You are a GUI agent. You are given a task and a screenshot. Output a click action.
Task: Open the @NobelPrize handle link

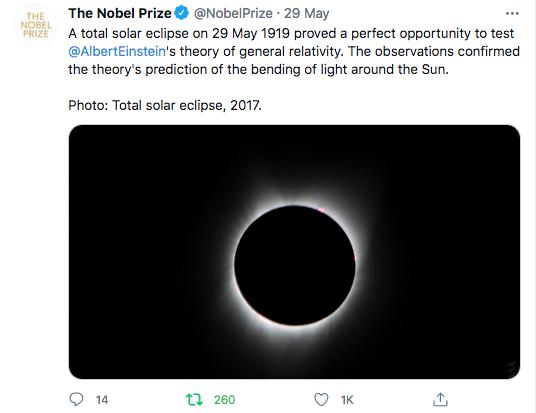pos(233,13)
